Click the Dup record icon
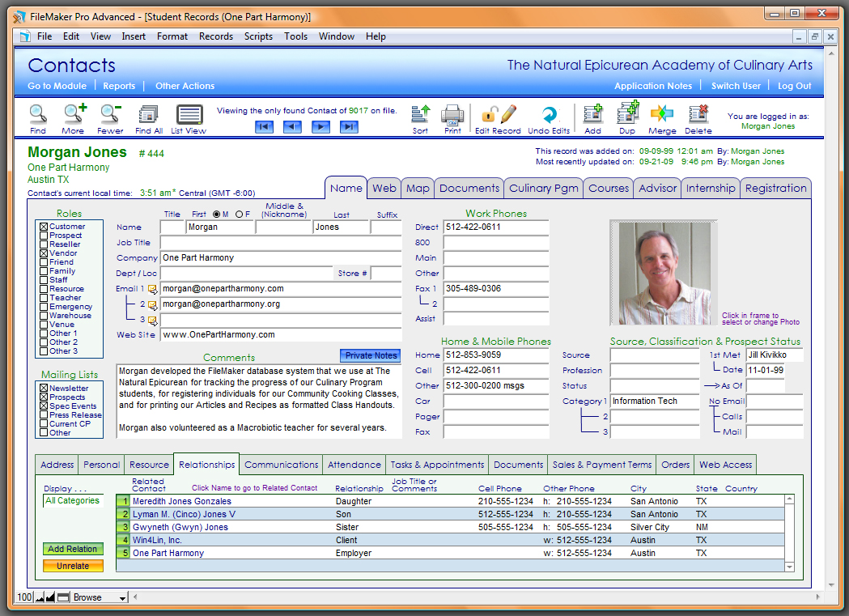This screenshot has width=849, height=616. coord(628,113)
